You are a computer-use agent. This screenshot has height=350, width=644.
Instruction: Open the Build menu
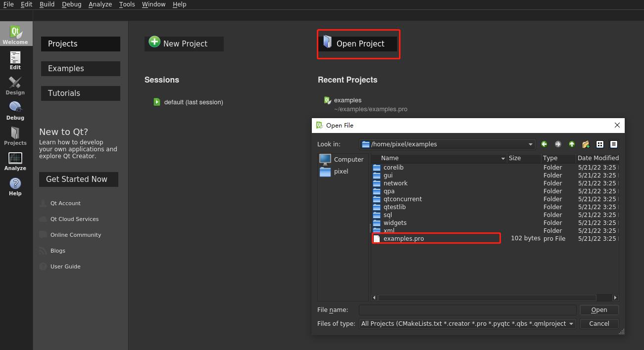pos(47,4)
